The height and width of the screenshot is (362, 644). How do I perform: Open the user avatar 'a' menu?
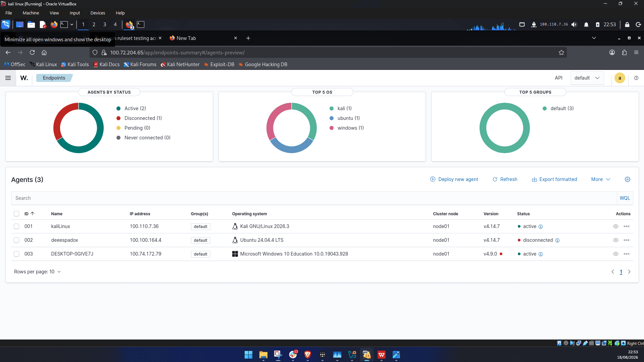point(620,78)
